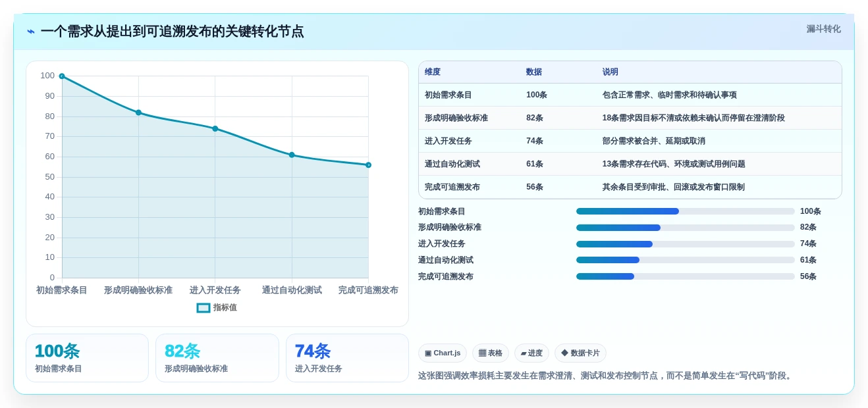Click description starting 13条需求存在代码
The width and height of the screenshot is (868, 408).
click(x=674, y=165)
